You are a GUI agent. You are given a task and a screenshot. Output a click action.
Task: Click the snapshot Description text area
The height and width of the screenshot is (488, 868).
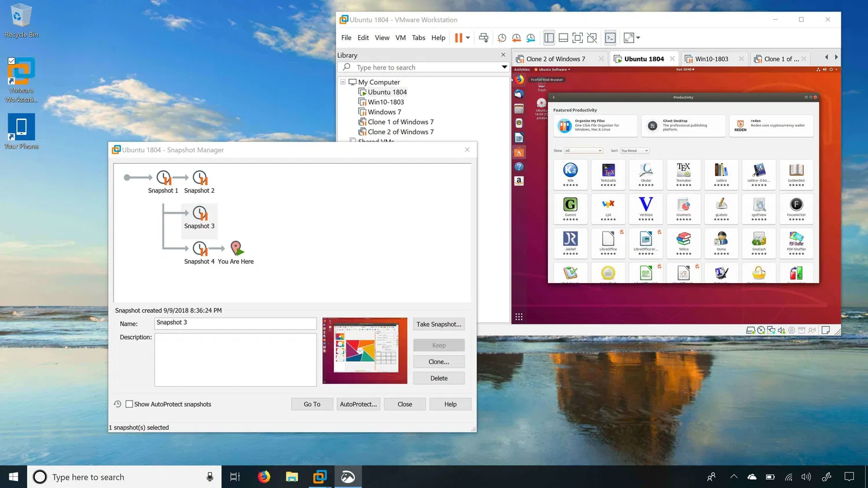click(236, 359)
